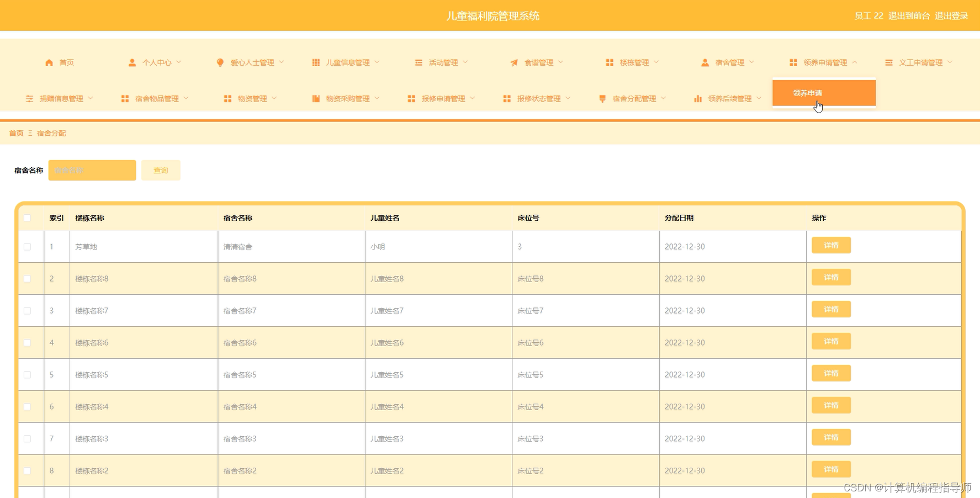Open the 报修状态管理 menu label
The image size is (980, 498).
[539, 98]
